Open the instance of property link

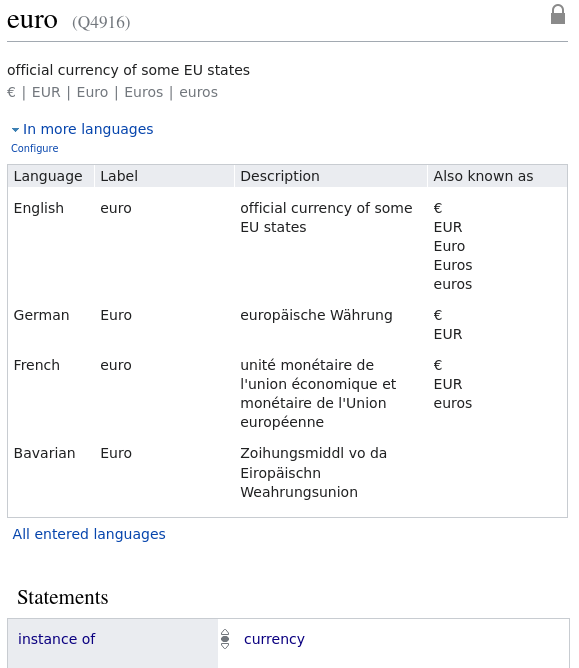(56, 639)
